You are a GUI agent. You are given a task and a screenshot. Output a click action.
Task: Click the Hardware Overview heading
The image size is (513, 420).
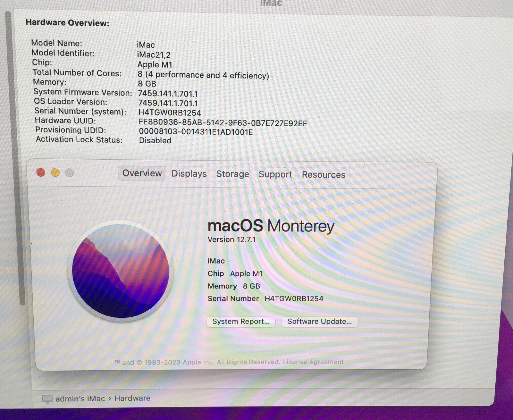(x=67, y=23)
